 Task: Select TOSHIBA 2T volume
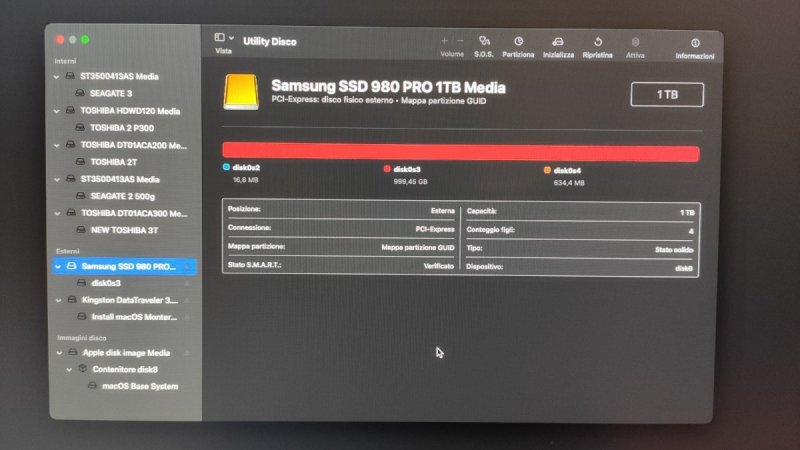pyautogui.click(x=113, y=162)
